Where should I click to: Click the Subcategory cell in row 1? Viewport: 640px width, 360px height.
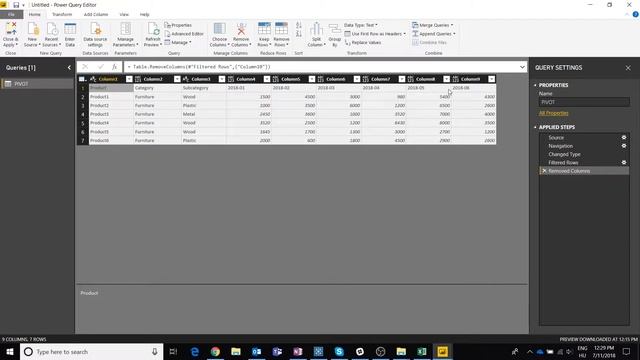click(x=204, y=88)
